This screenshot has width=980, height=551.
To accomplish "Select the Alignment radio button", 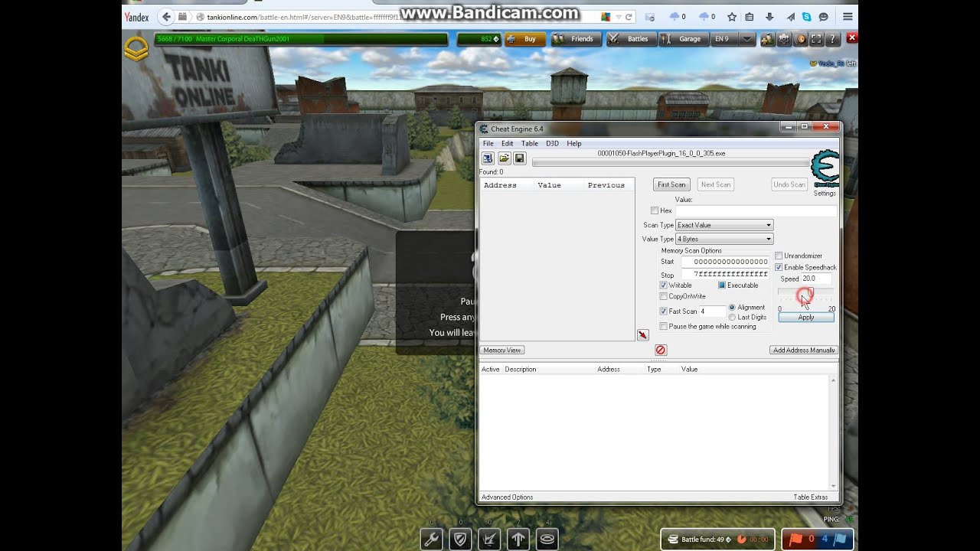I will pyautogui.click(x=732, y=308).
